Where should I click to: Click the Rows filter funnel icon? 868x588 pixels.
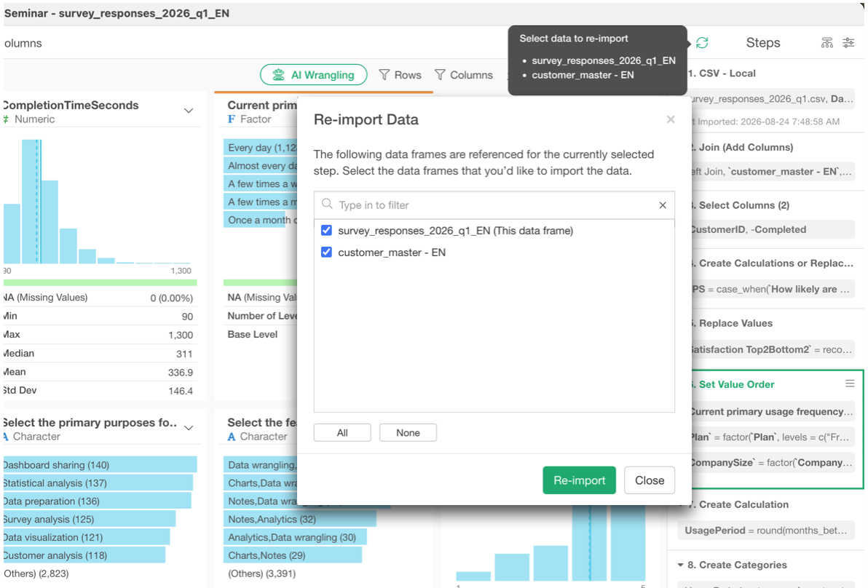384,75
